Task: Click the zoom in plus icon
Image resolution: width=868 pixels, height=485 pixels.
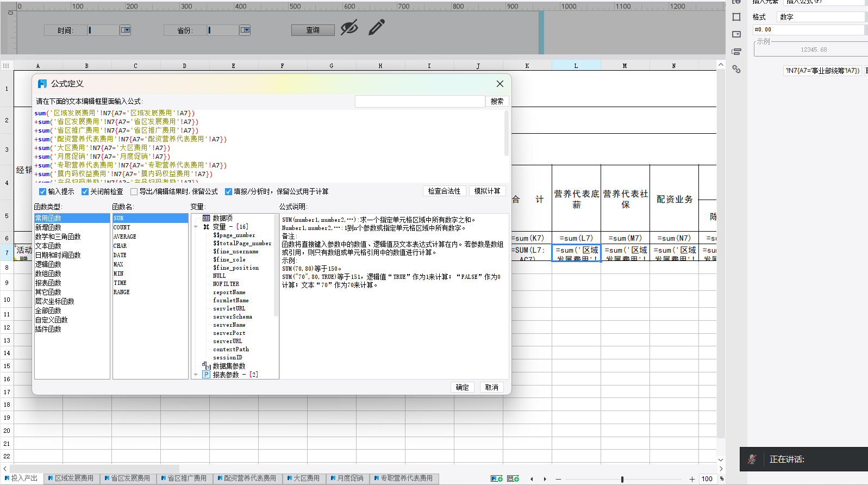Action: click(692, 479)
